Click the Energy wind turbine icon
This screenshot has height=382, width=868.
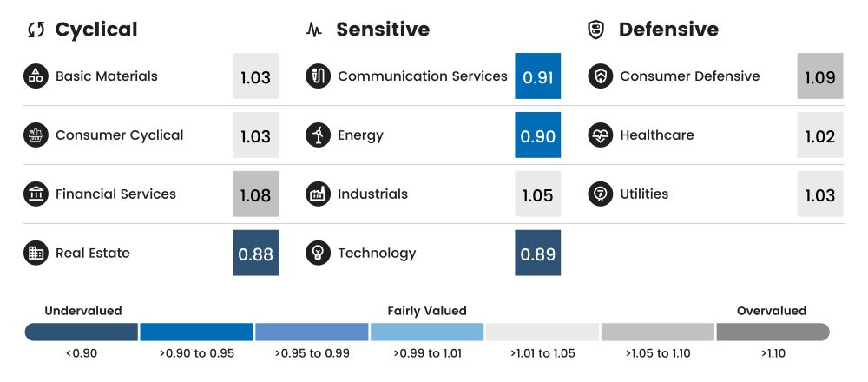319,135
